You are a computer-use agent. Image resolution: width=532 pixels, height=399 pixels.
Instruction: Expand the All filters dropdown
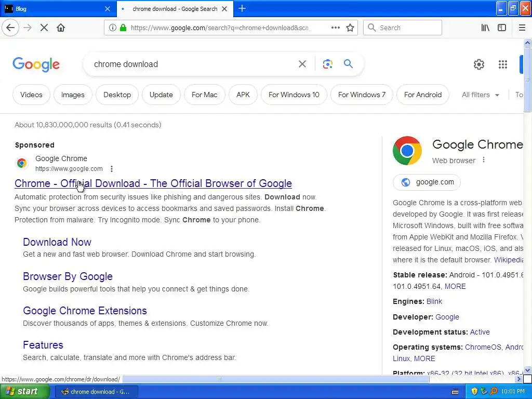click(x=480, y=95)
